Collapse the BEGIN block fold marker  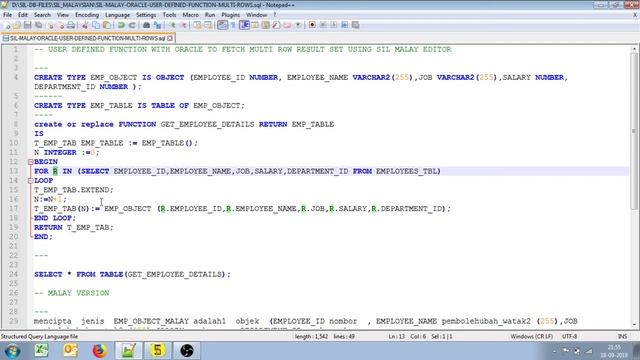click(x=31, y=162)
